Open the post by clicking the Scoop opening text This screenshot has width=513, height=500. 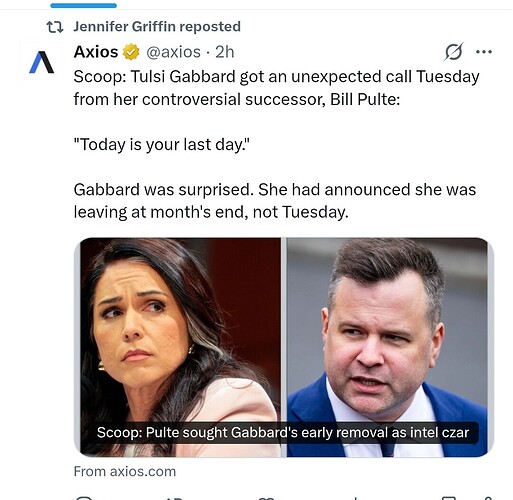[x=276, y=88]
